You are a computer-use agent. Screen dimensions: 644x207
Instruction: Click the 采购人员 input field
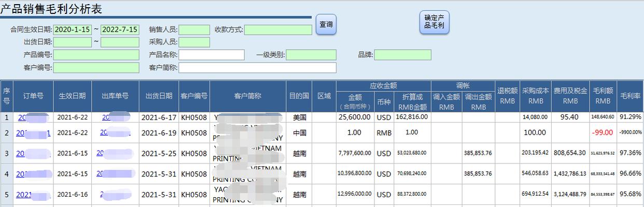pos(194,42)
